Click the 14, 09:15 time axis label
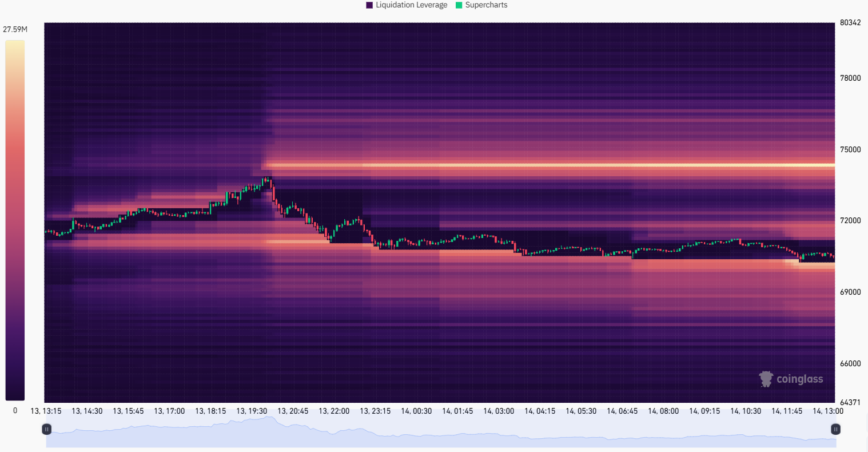This screenshot has height=452, width=868. click(704, 411)
